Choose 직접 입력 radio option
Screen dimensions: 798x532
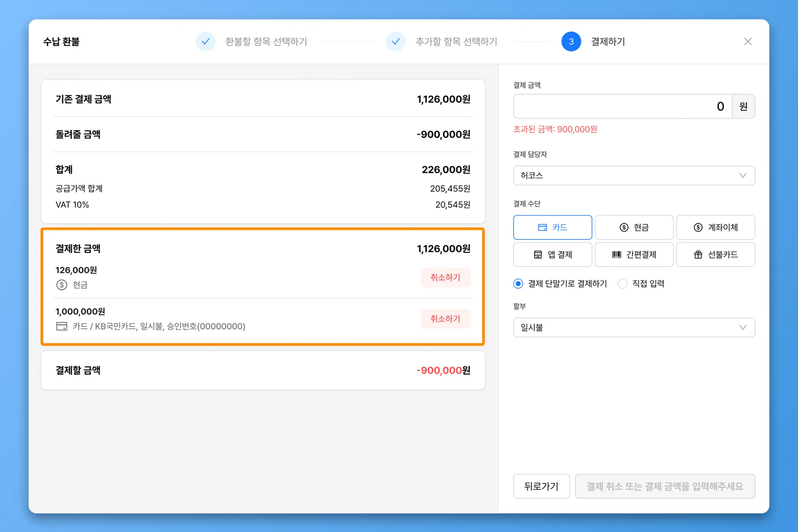[x=641, y=284]
